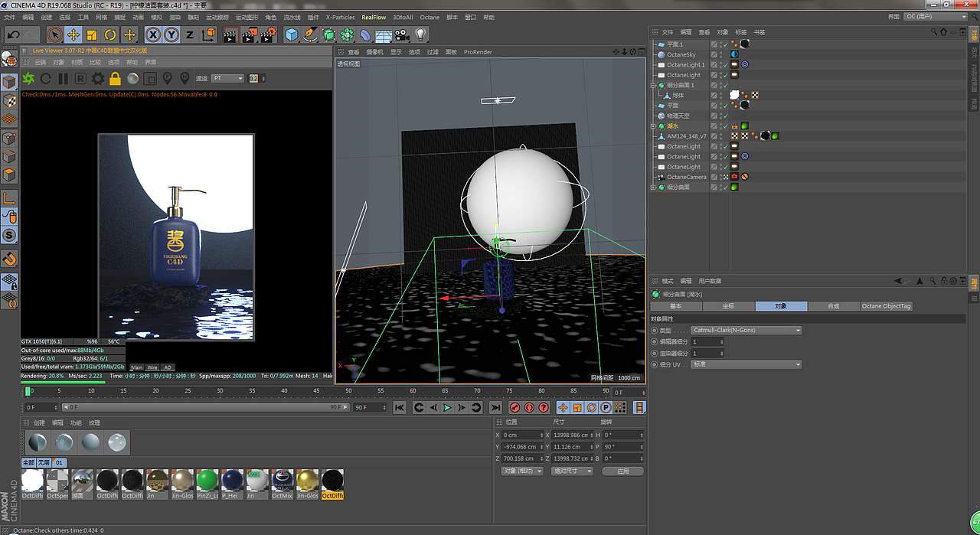Toggle the Y axis lock
Screen dimensions: 980x535
pyautogui.click(x=171, y=34)
